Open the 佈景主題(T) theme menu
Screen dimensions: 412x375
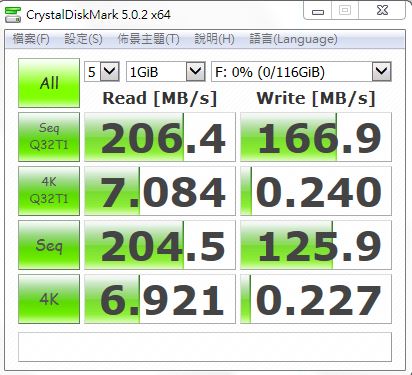(148, 39)
